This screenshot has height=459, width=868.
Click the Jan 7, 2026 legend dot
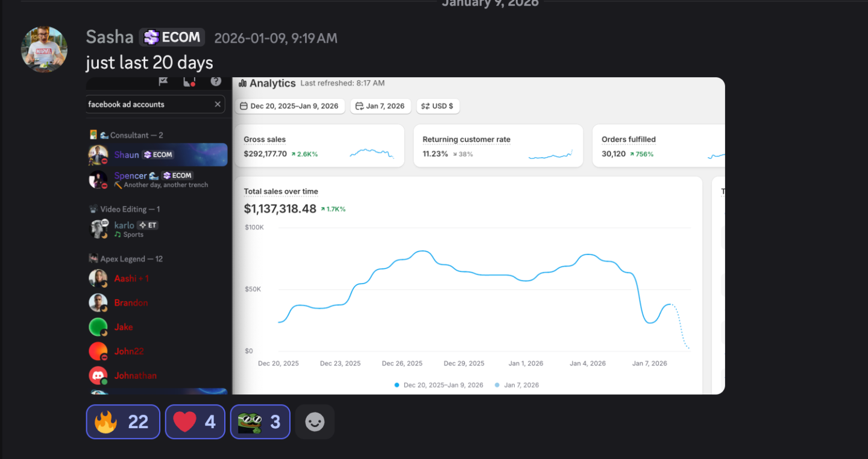(497, 385)
